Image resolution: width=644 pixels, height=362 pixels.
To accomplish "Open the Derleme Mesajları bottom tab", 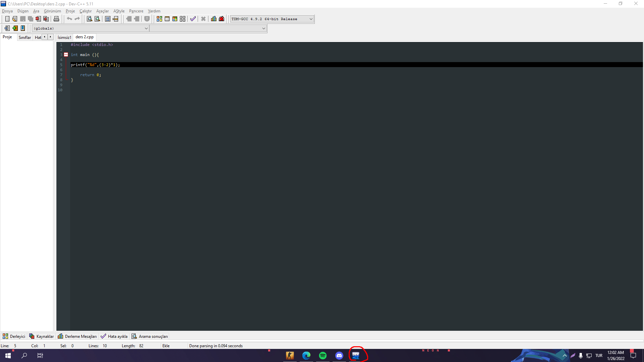I will [78, 336].
